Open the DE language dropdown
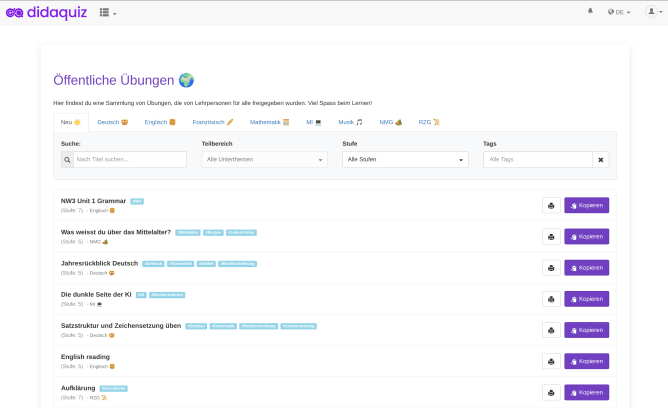The width and height of the screenshot is (668, 408). coord(619,12)
